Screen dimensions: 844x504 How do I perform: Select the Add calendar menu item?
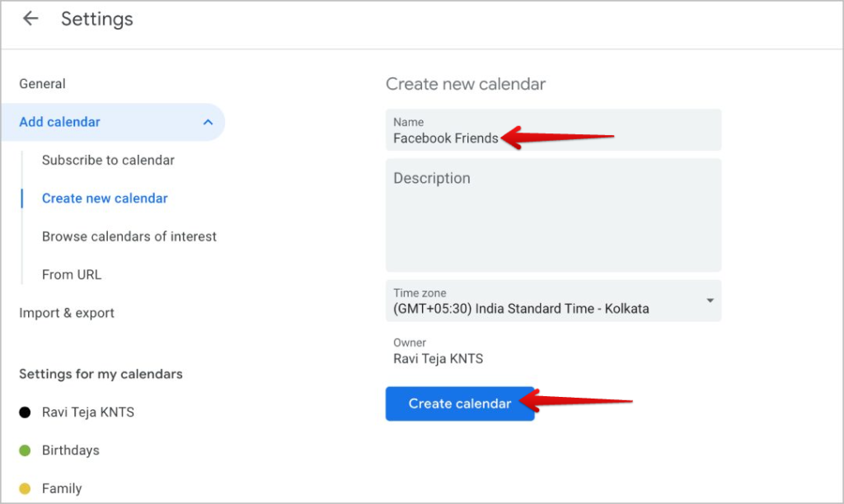(112, 122)
